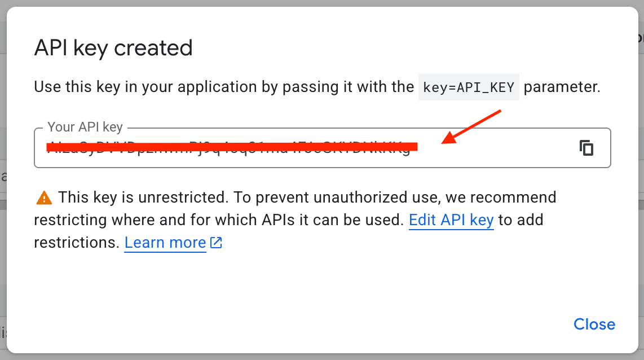Click the word parameter after the code snippet
Viewport: 644px width, 360px height.
(x=562, y=87)
